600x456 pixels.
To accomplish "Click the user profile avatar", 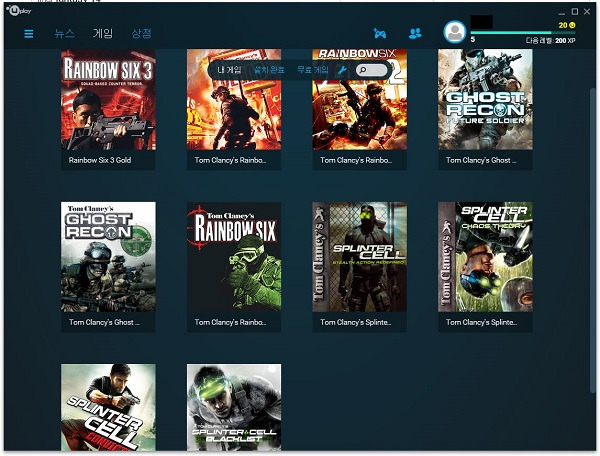I will point(455,32).
